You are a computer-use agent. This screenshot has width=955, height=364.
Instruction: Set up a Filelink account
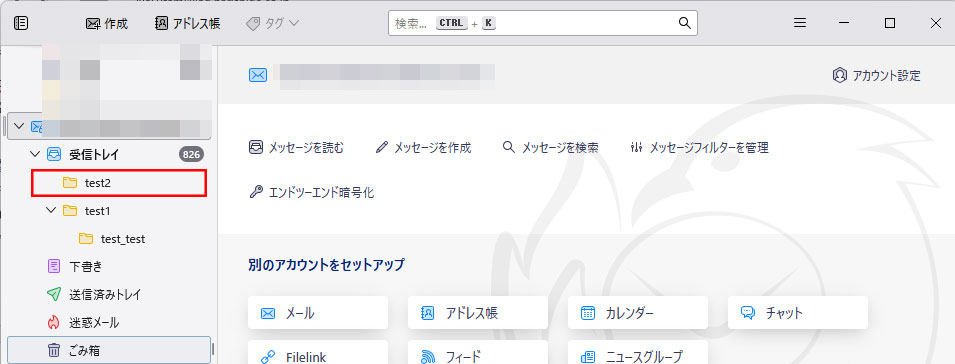coord(318,353)
